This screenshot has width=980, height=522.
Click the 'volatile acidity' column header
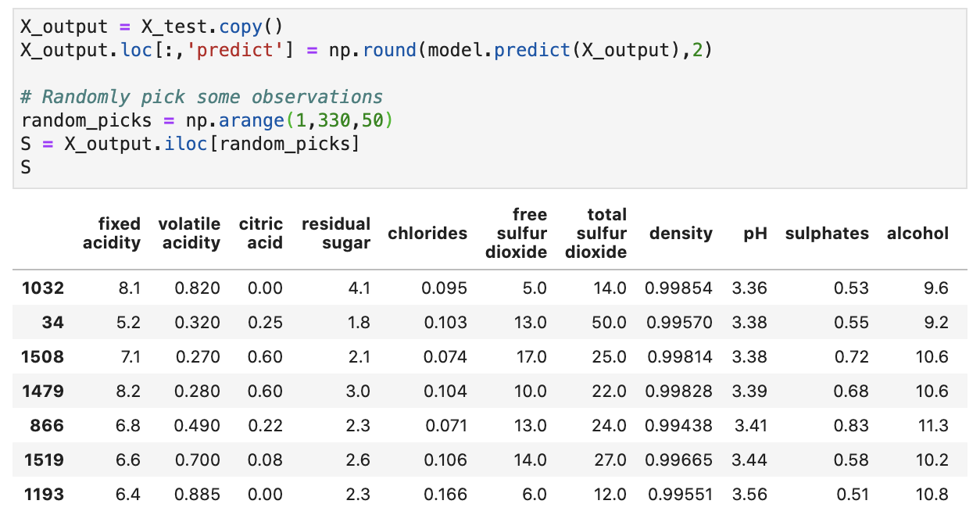click(x=189, y=233)
